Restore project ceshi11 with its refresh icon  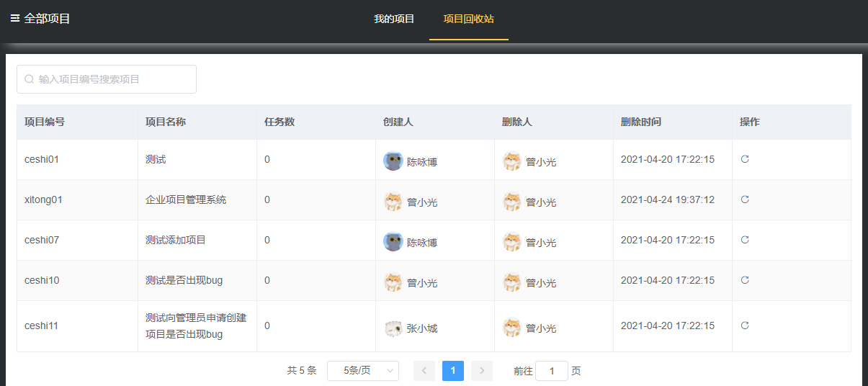tap(745, 326)
